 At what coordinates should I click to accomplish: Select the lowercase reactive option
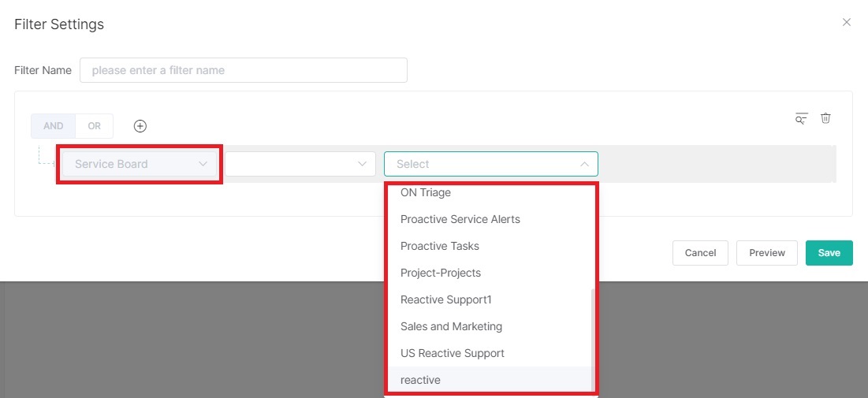coord(420,380)
